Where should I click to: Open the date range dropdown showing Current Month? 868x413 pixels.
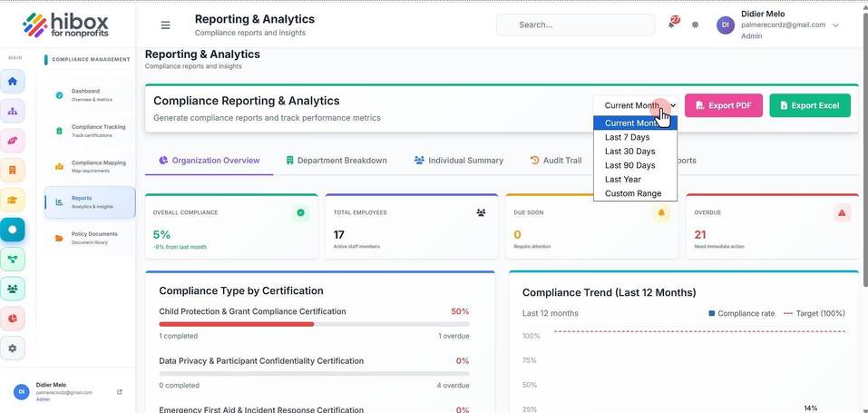point(636,105)
